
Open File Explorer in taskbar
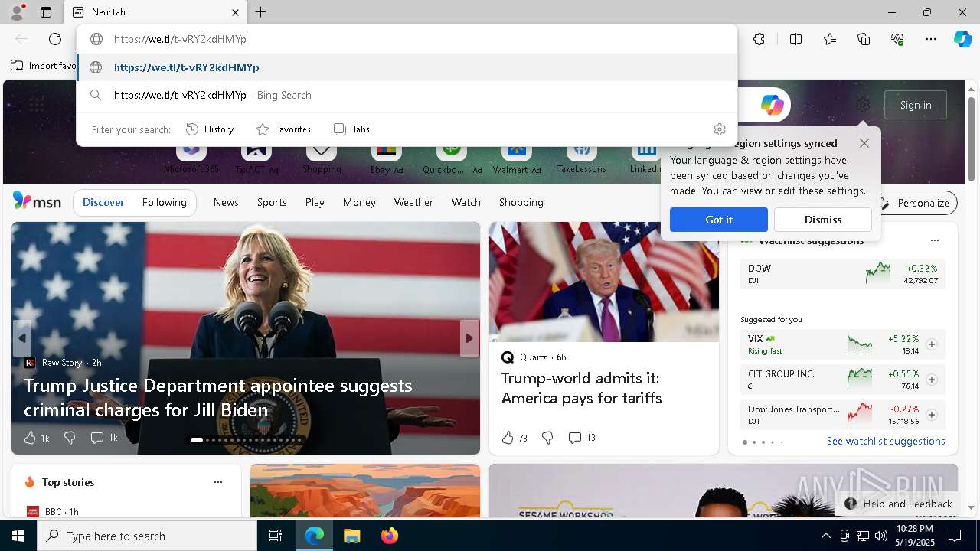tap(351, 536)
